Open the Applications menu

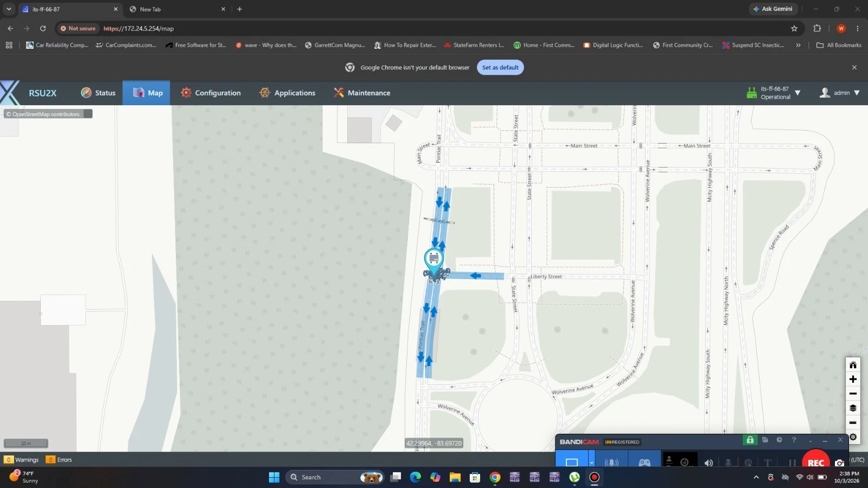click(287, 93)
